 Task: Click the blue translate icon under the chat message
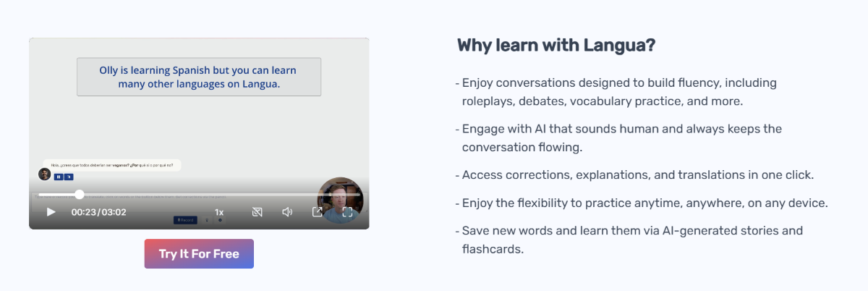click(x=68, y=177)
